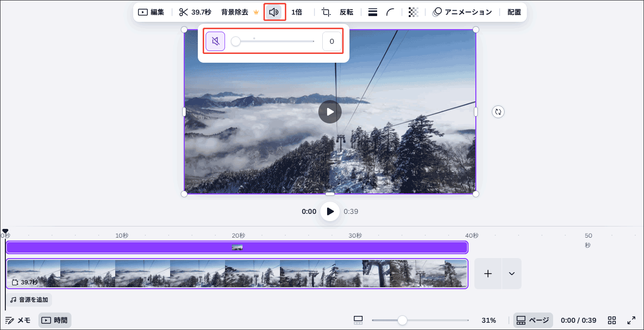644x330 pixels.
Task: Expand the add page dropdown arrow
Action: coord(512,274)
